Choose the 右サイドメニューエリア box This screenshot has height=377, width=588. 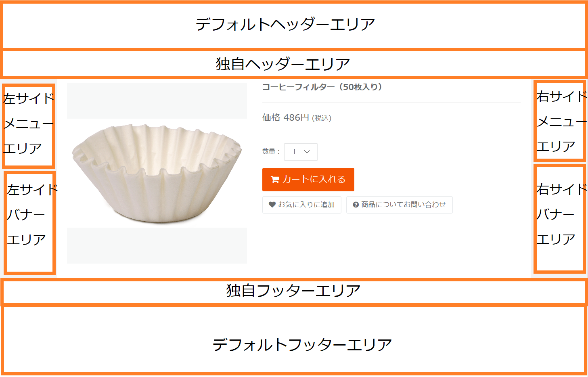(x=559, y=121)
